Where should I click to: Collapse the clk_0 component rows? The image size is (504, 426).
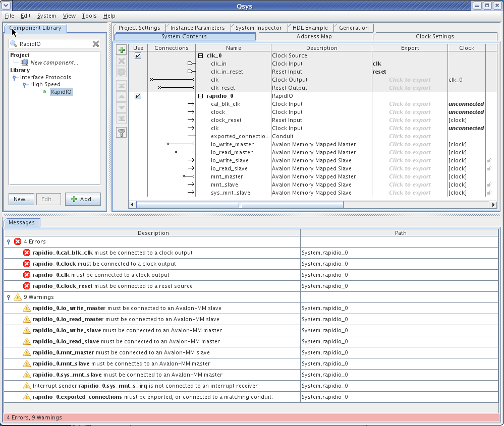tap(200, 56)
